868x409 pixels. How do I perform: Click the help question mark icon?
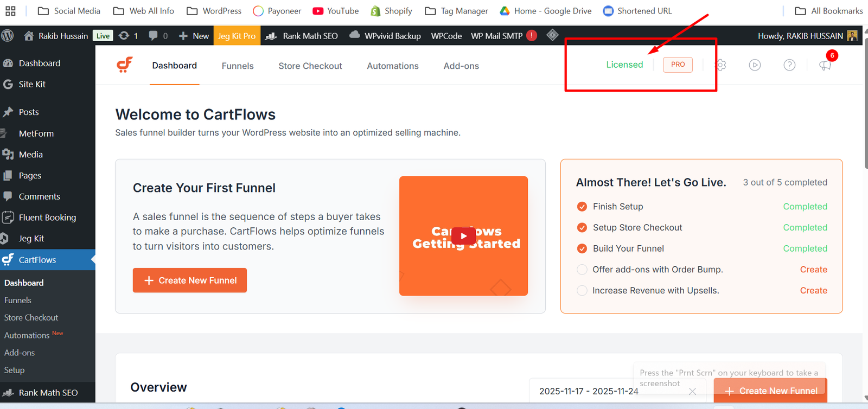789,65
